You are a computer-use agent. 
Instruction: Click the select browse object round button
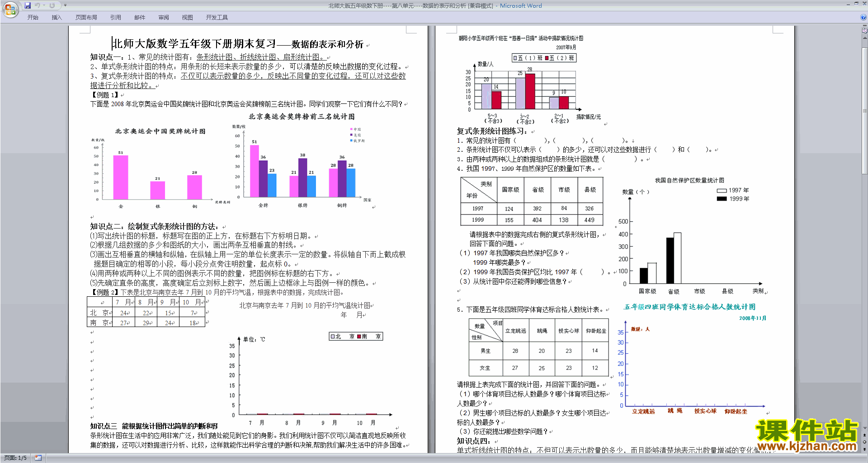click(865, 442)
